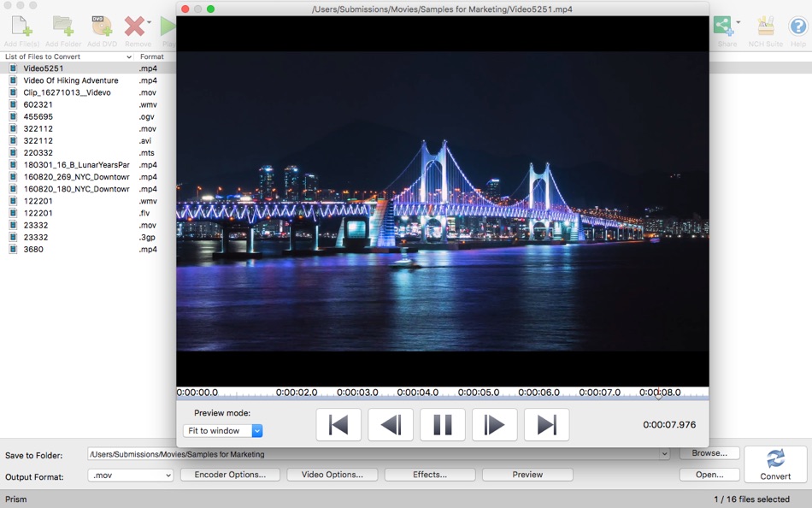Open the Effects dialog
The height and width of the screenshot is (508, 812).
coord(429,476)
